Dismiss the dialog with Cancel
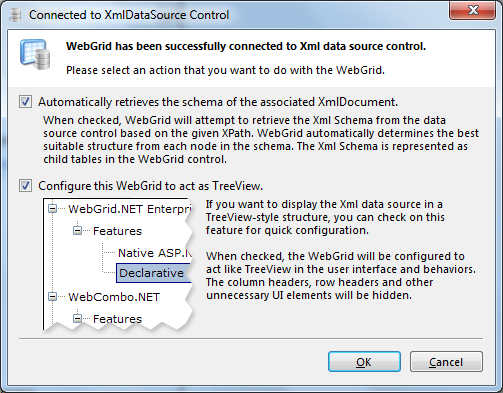 [446, 362]
